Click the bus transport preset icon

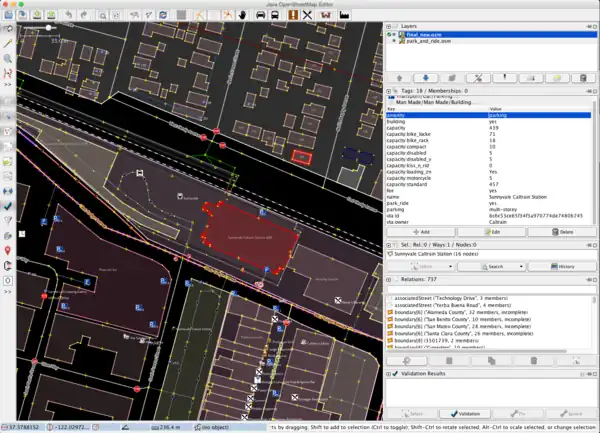tap(276, 15)
